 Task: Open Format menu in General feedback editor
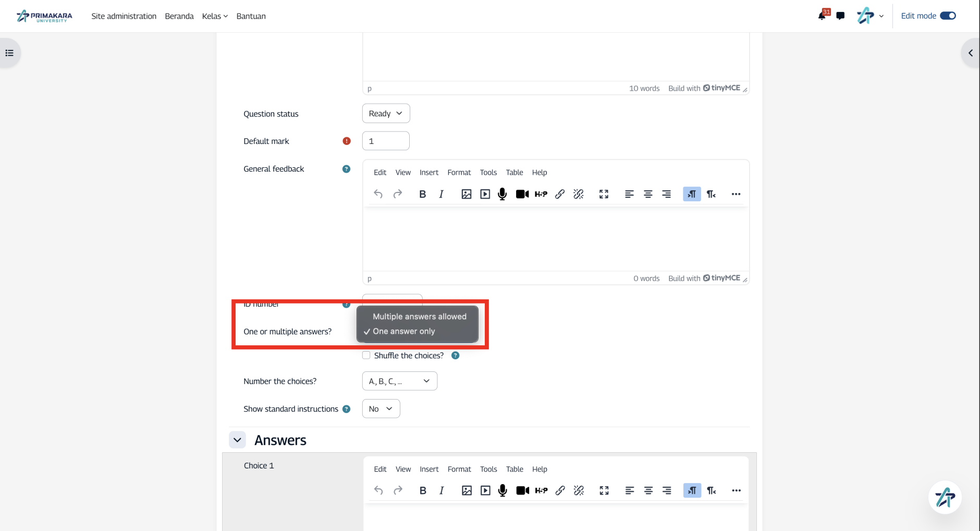point(459,173)
